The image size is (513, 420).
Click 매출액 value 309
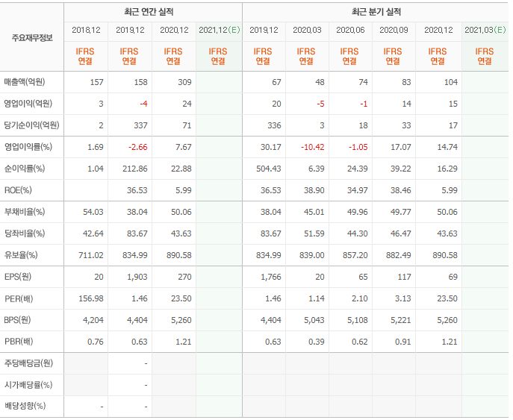184,82
